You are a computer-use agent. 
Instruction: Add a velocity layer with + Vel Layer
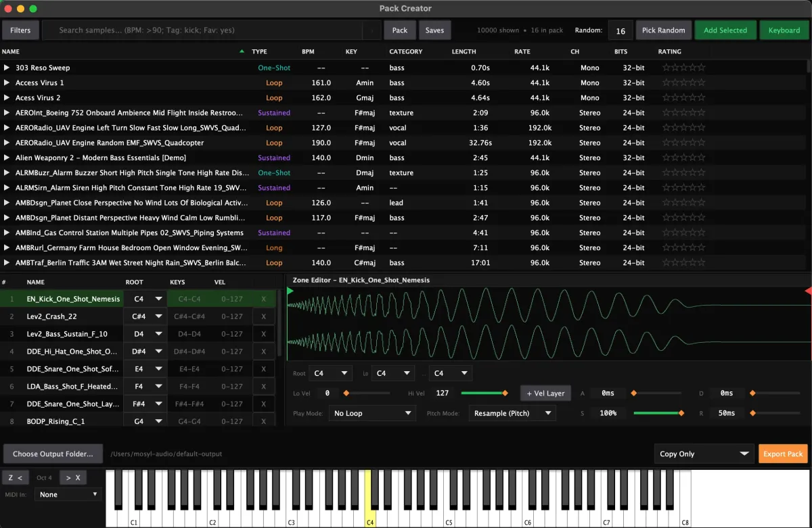(x=545, y=393)
